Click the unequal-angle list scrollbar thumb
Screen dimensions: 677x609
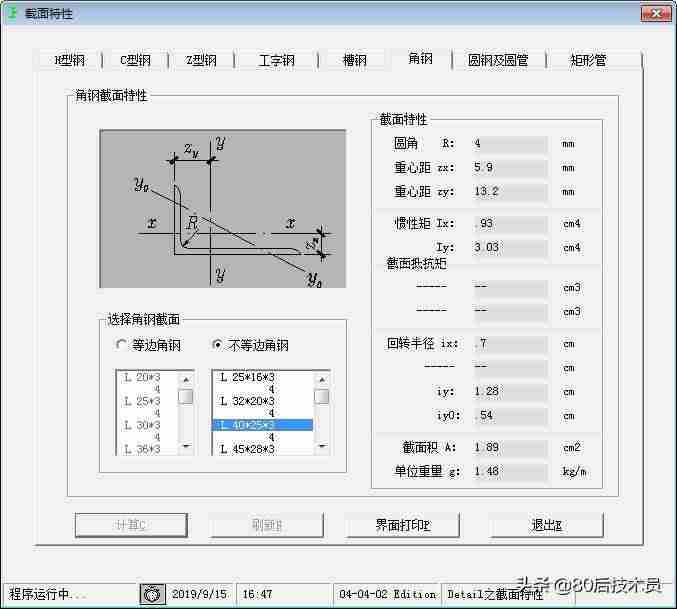(x=322, y=396)
